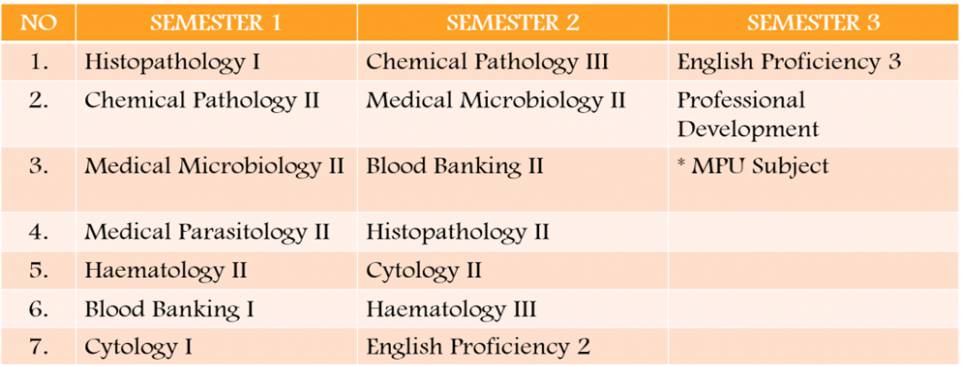
Task: Select the Cytology II cell
Action: point(512,270)
